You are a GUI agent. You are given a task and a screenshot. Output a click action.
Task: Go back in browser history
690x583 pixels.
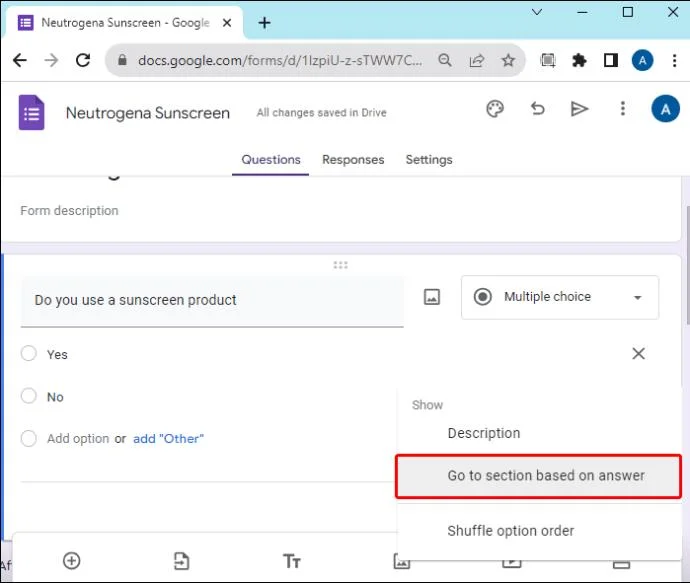click(x=20, y=60)
